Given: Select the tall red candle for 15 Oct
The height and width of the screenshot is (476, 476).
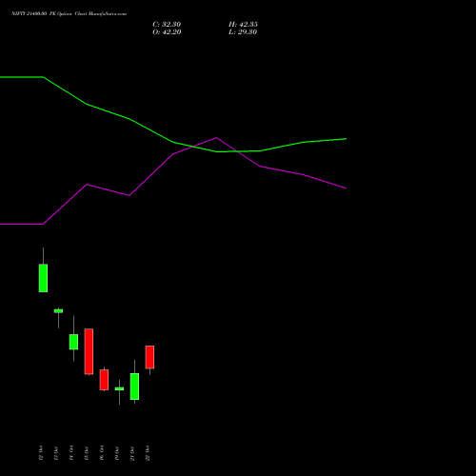Looking at the screenshot, I should [89, 351].
